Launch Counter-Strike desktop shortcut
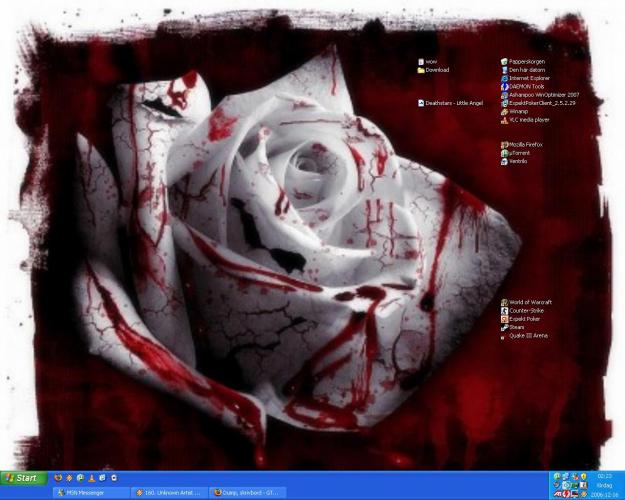Viewport: 625px width, 500px height. coord(504,311)
